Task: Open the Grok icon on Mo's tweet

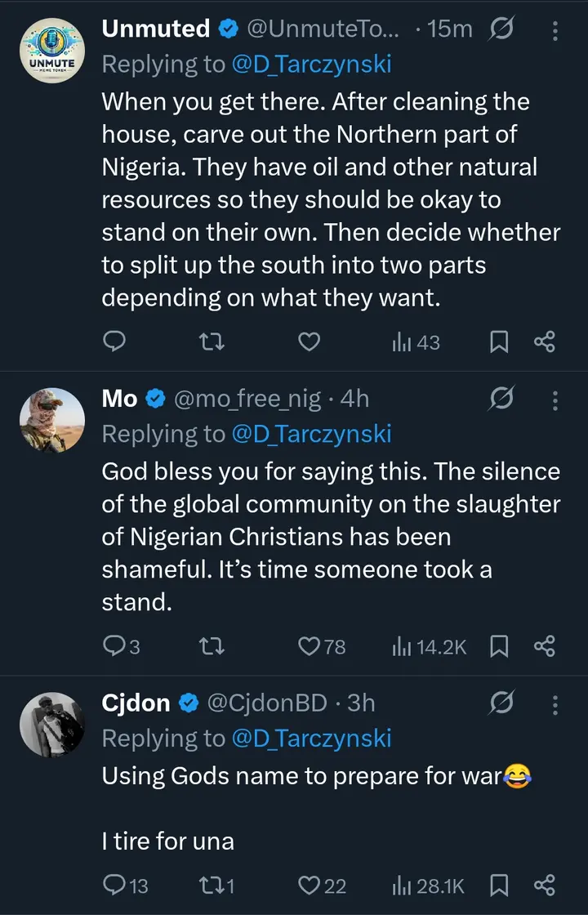Action: tap(501, 399)
